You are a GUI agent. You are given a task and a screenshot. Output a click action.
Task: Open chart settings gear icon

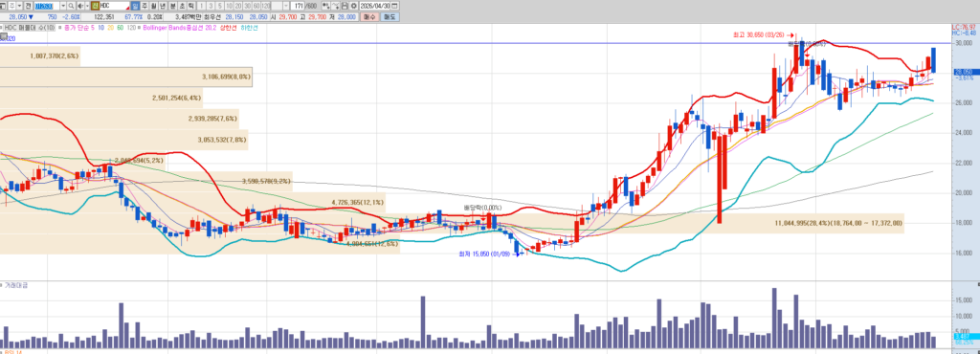(x=354, y=6)
